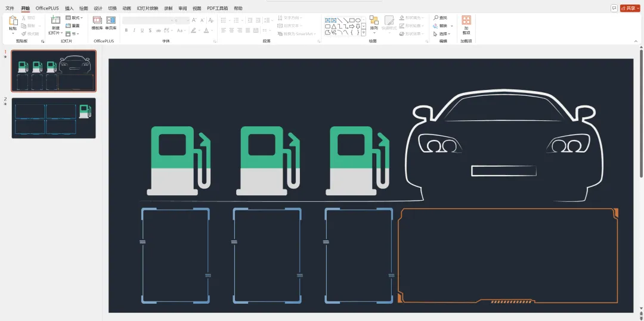Click the Paste (粘贴) clipboard icon
The width and height of the screenshot is (644, 321).
[13, 21]
